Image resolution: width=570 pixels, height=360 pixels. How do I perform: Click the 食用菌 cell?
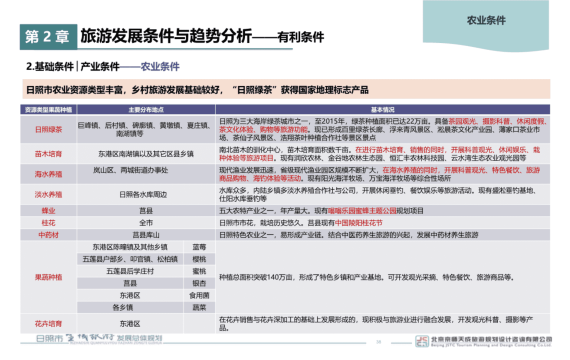click(x=199, y=295)
